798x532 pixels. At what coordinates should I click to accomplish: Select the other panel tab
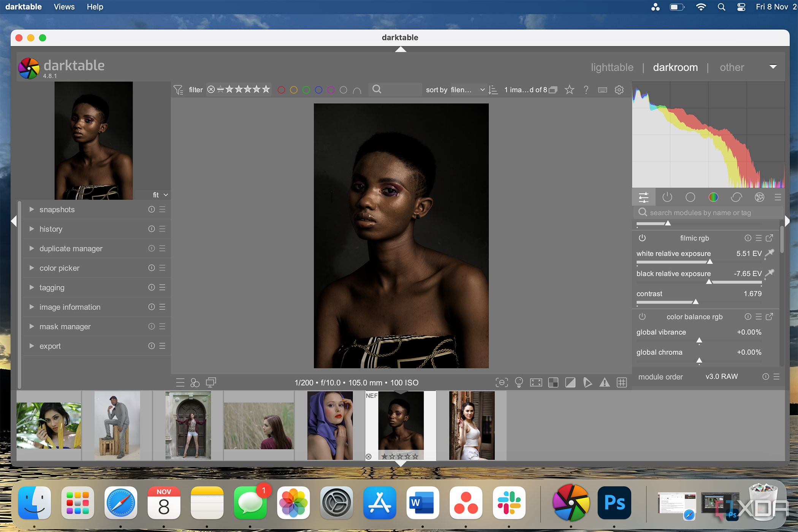(731, 67)
